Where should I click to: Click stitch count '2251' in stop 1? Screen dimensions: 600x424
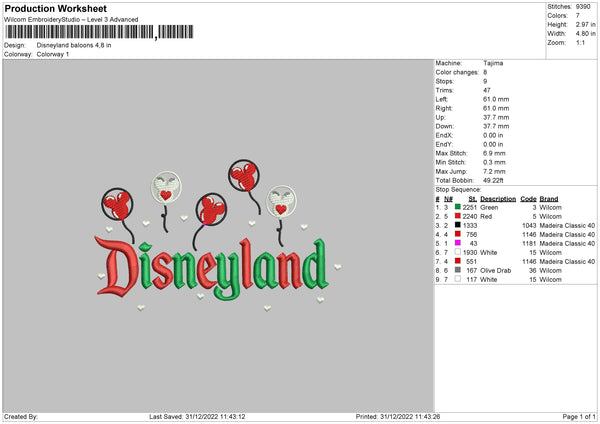[x=470, y=207]
